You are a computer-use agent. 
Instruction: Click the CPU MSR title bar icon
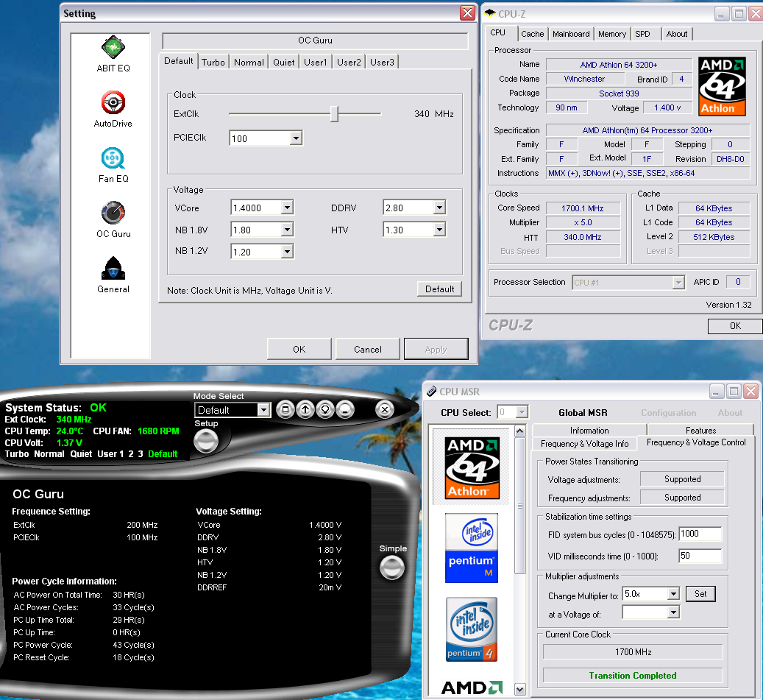432,392
